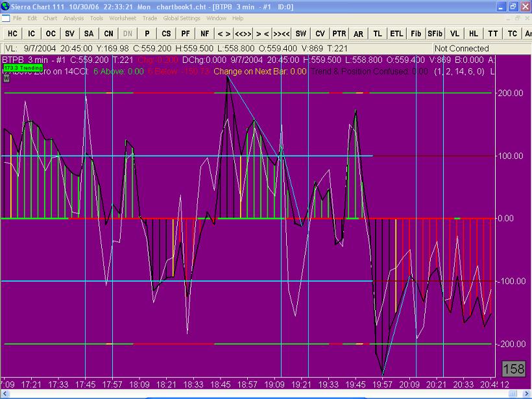
Task: Click the OC toolbar button
Action: click(51, 34)
